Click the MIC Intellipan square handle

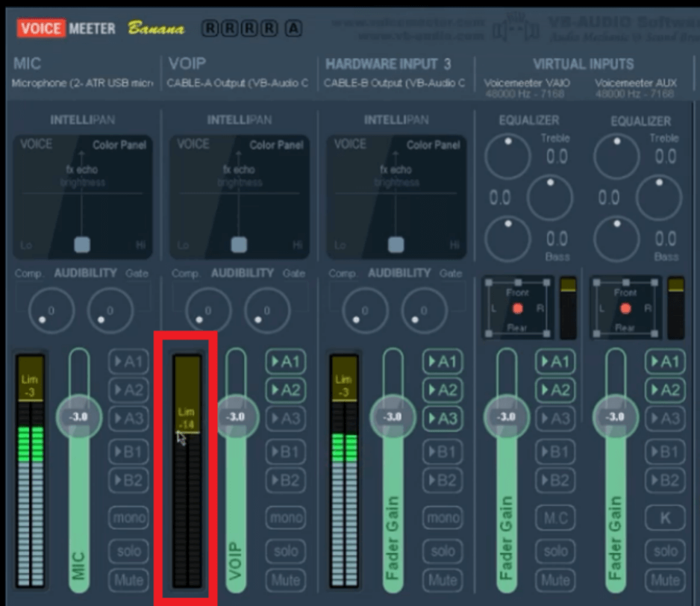pyautogui.click(x=82, y=245)
